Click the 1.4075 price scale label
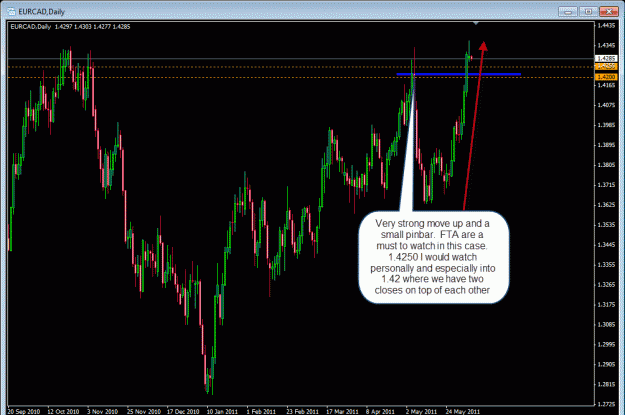625x415 pixels. [x=606, y=105]
